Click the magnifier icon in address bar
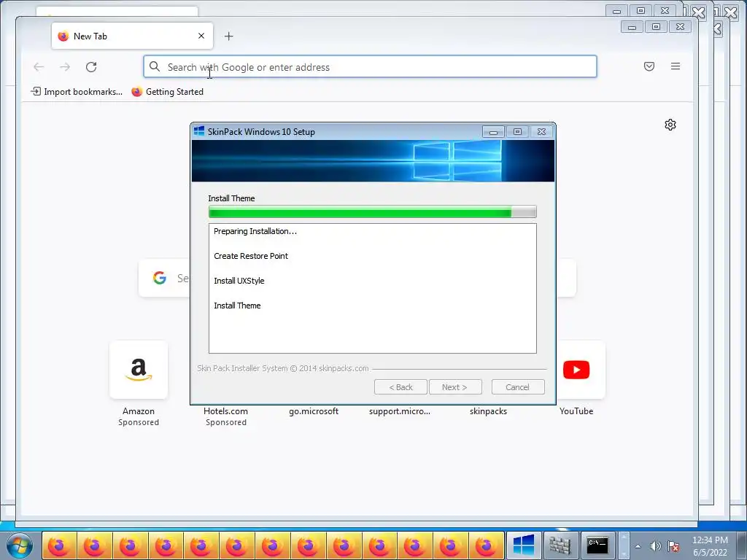Screen dimensions: 747x560 (155, 66)
